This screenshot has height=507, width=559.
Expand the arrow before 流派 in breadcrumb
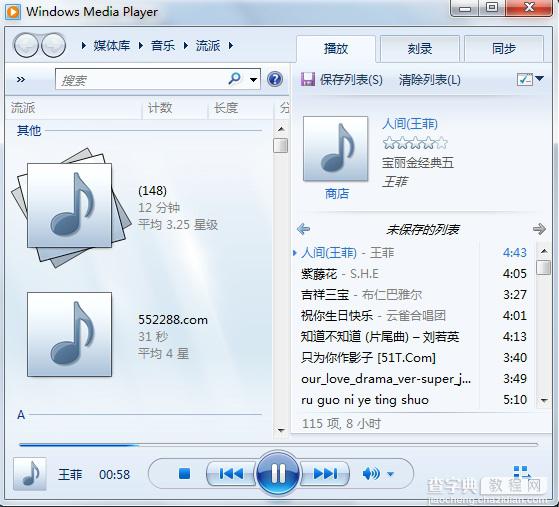tap(186, 46)
